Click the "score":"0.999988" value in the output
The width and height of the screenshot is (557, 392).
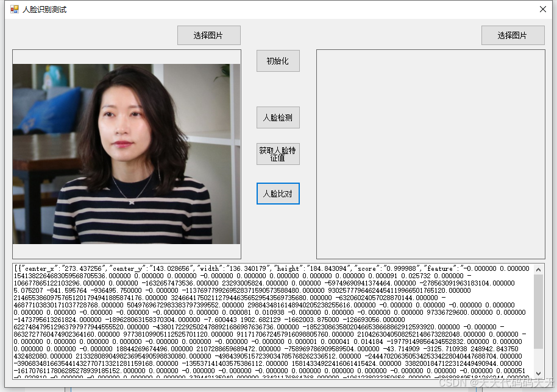tap(385, 268)
